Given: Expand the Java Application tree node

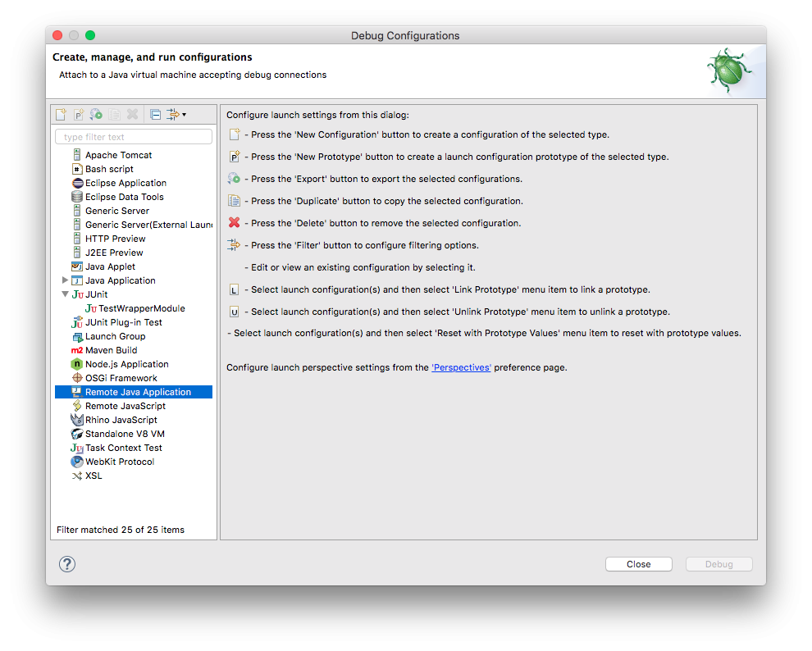Looking at the screenshot, I should pyautogui.click(x=65, y=280).
